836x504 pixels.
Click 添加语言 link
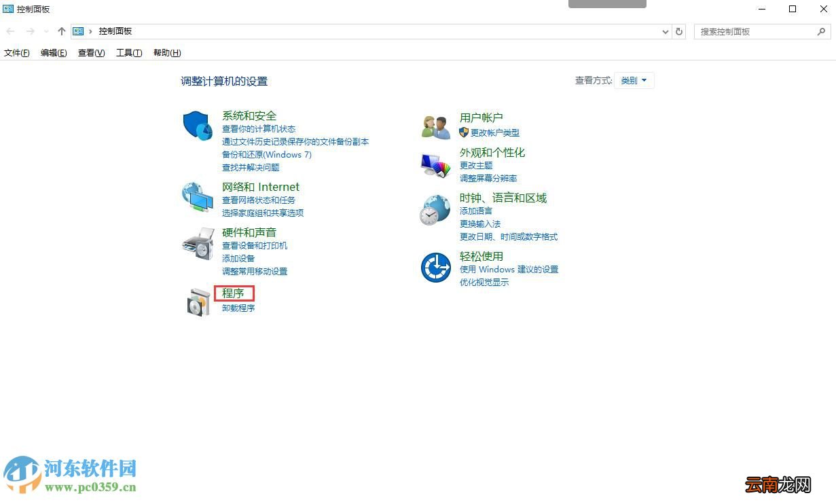pyautogui.click(x=476, y=211)
